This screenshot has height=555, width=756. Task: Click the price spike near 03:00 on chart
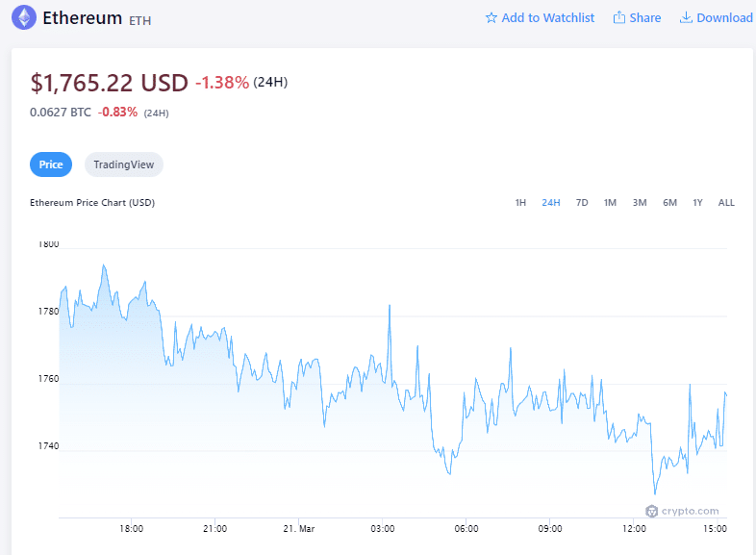point(390,306)
